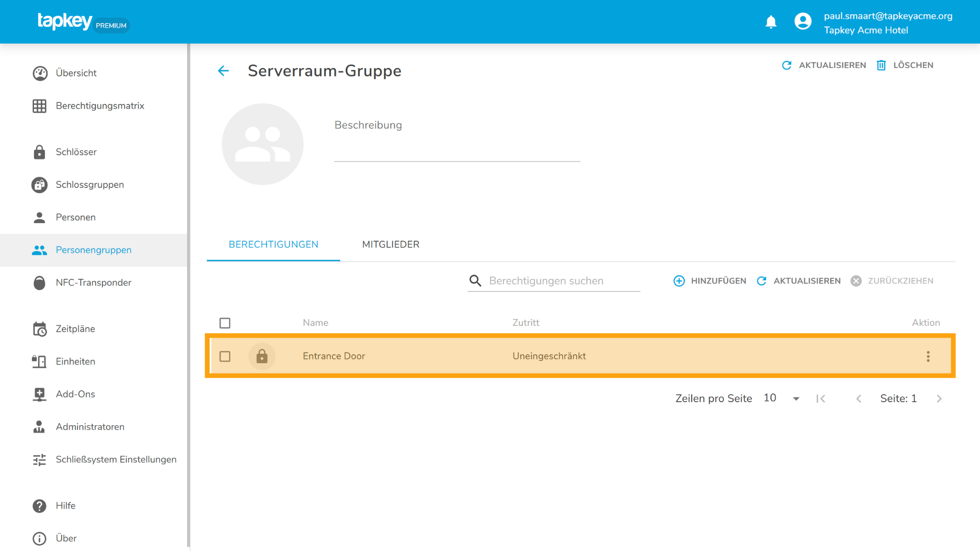Click the Aktualisieren label beside Löschen
This screenshot has height=551, width=980.
coord(832,66)
